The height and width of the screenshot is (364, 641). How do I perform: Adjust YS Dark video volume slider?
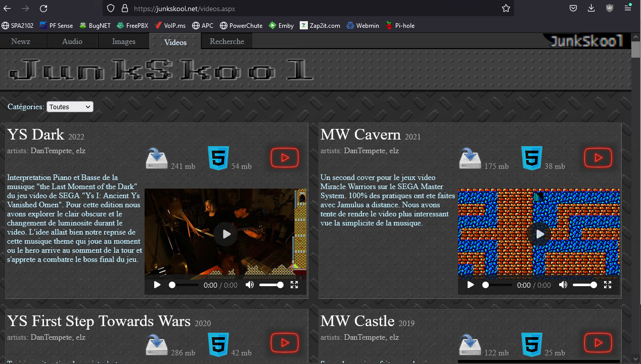(x=271, y=285)
